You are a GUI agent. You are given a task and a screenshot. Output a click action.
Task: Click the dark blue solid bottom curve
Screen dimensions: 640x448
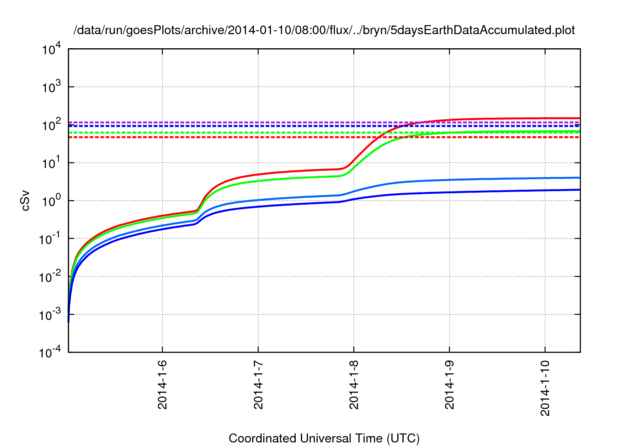pyautogui.click(x=450, y=192)
